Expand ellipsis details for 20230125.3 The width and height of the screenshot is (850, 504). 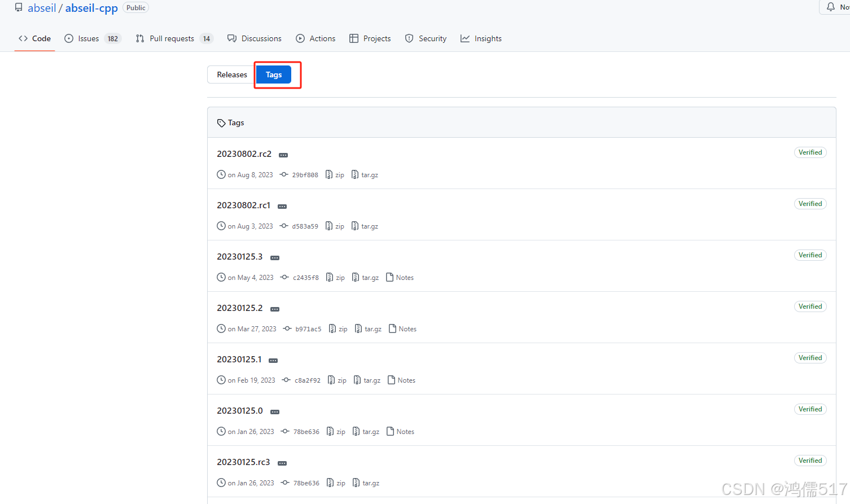(275, 257)
